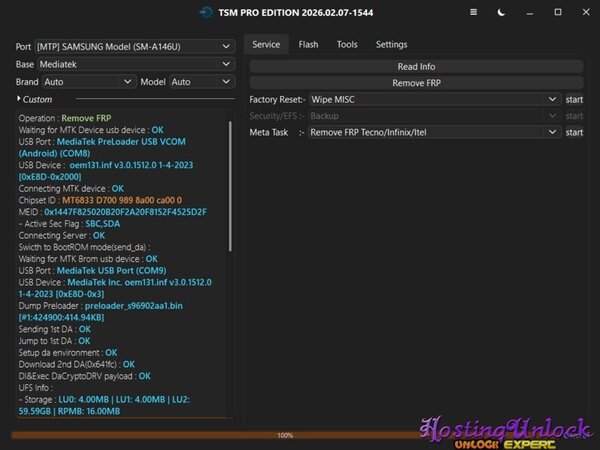
Task: Open the Brand Auto dropdown
Action: coord(88,82)
